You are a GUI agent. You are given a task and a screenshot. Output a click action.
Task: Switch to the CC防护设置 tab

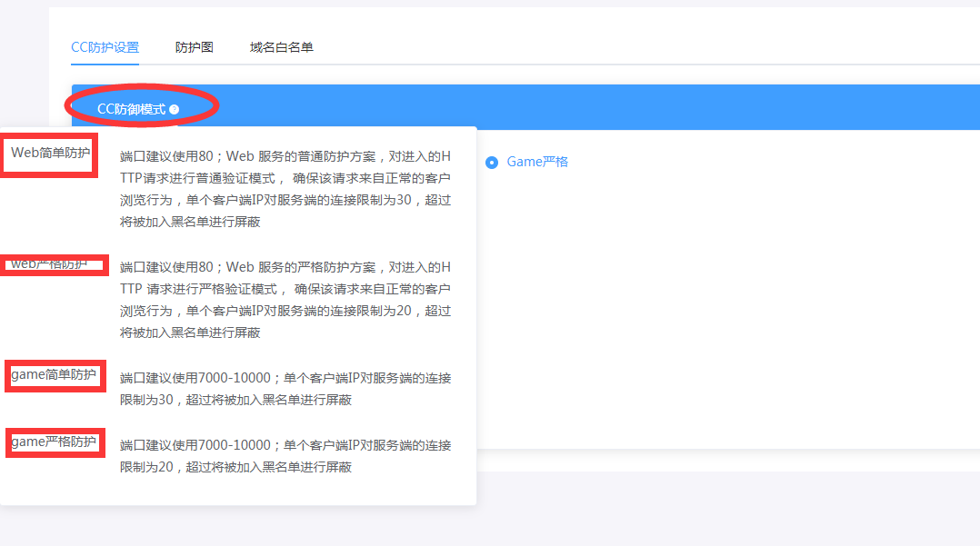(x=105, y=47)
